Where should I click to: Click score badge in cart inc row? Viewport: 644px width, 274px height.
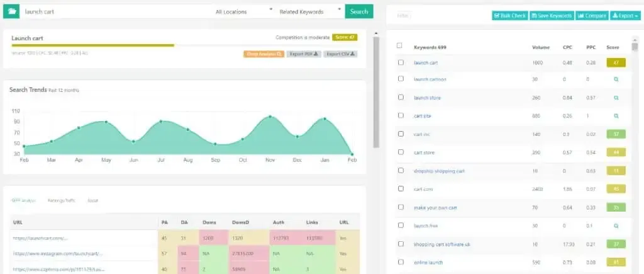click(x=616, y=134)
